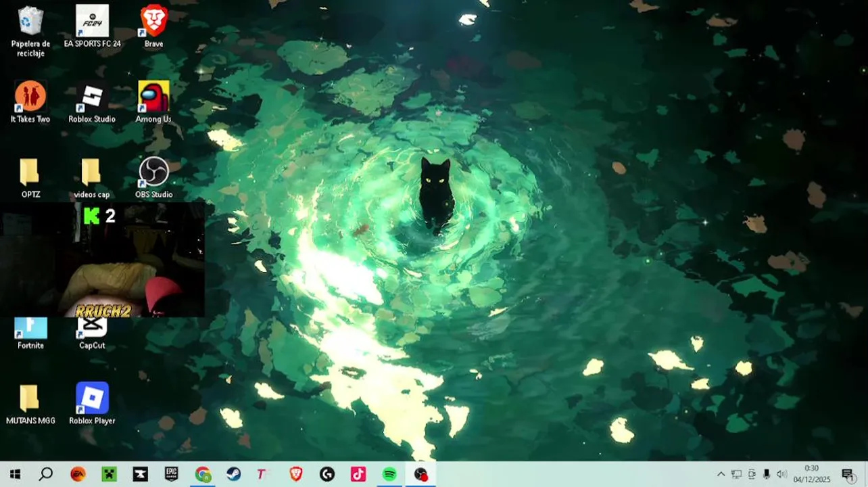This screenshot has height=487, width=868.
Task: Select the OPTZ folder
Action: click(30, 178)
